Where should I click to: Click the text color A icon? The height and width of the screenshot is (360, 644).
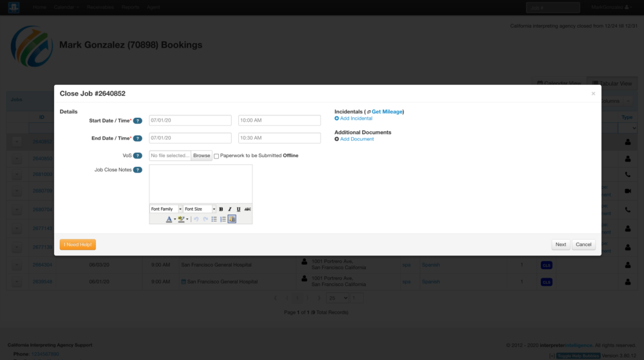(169, 219)
